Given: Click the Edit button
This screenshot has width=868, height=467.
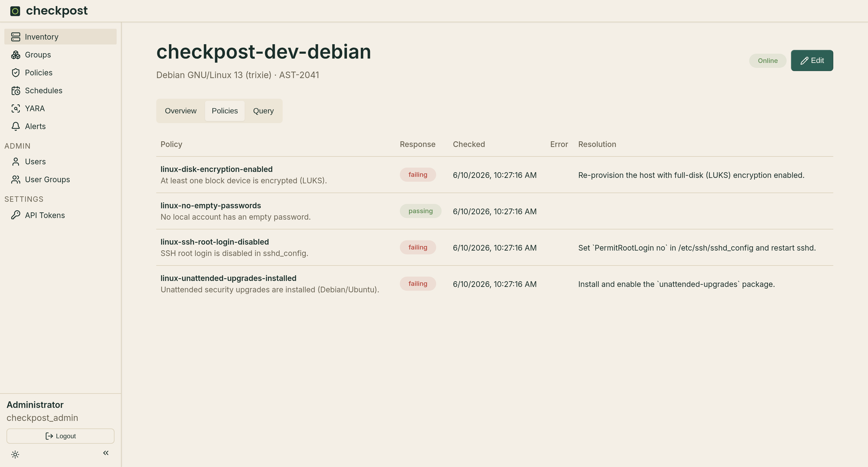Looking at the screenshot, I should click(x=812, y=60).
